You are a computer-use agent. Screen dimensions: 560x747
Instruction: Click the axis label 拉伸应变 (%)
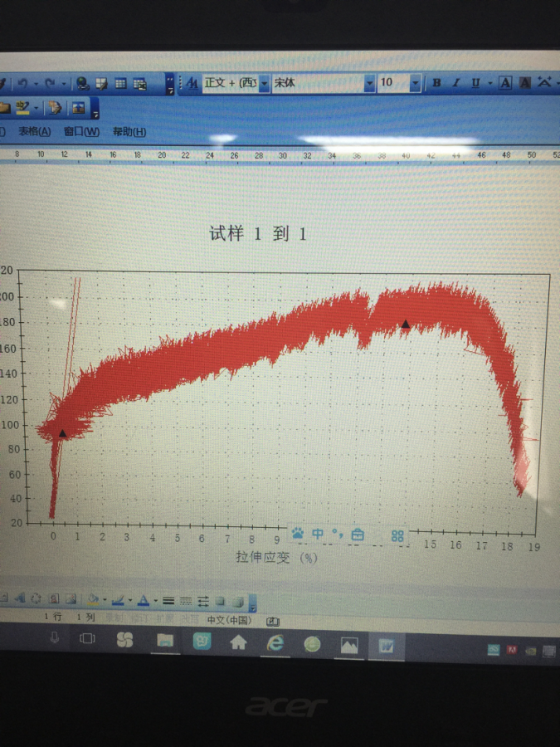276,558
